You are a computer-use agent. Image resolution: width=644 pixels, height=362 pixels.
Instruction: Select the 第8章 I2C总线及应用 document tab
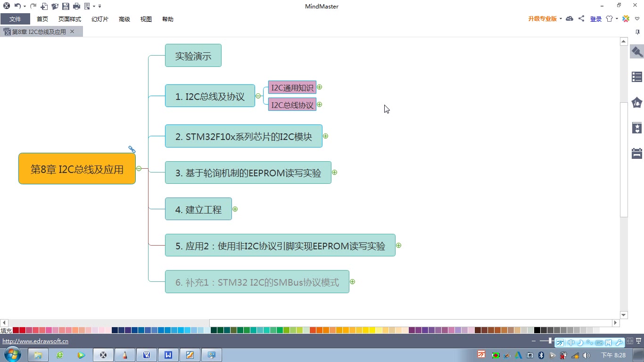coord(38,32)
